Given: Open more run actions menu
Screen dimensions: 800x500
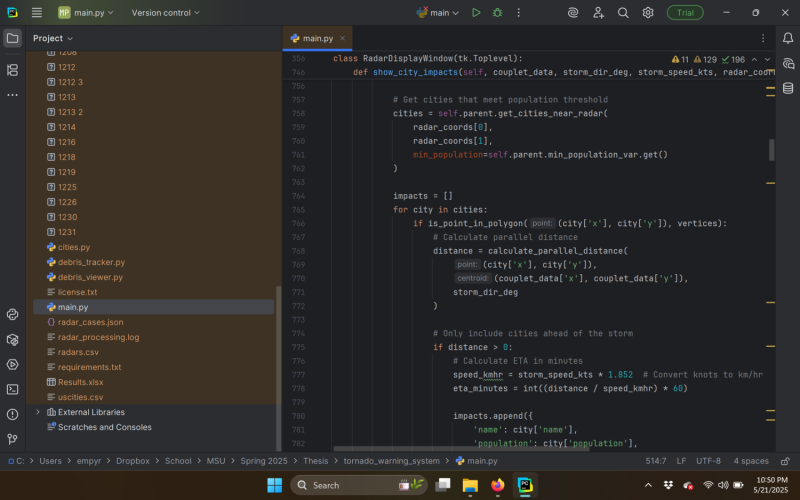Looking at the screenshot, I should point(519,13).
